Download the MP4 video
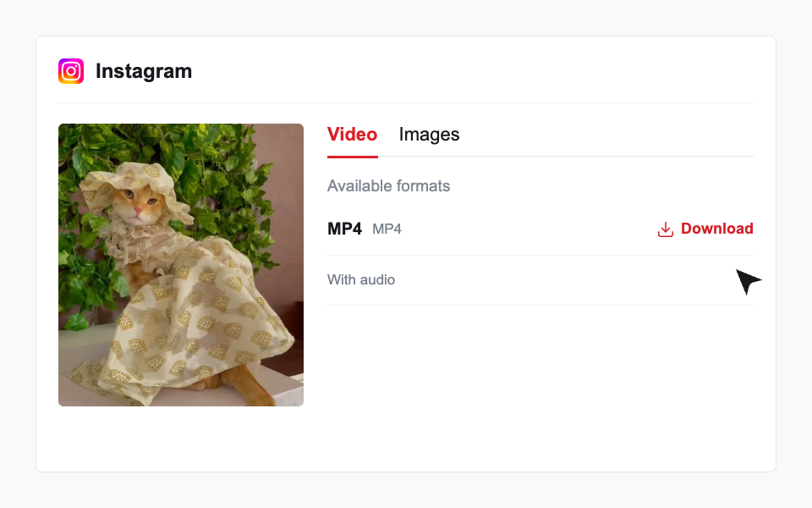The image size is (812, 508). coord(705,229)
